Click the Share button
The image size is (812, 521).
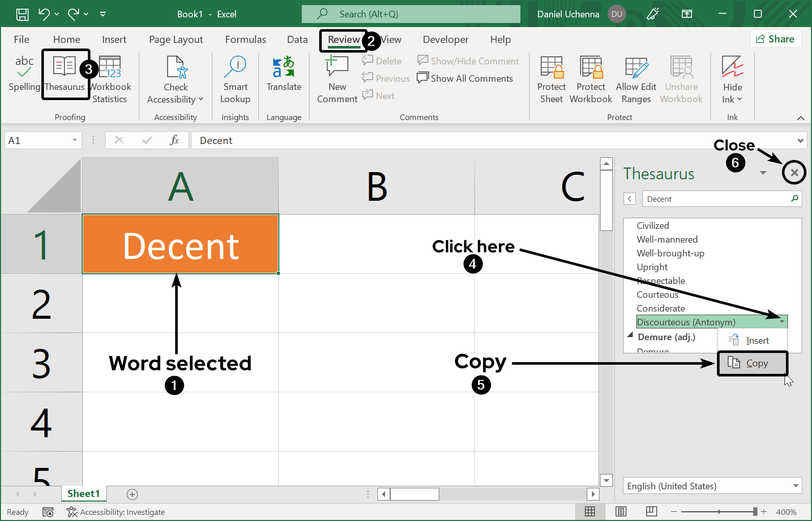(x=775, y=39)
